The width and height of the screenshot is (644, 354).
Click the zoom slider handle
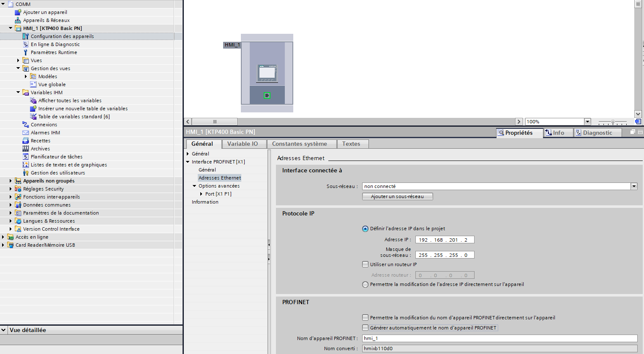[613, 122]
